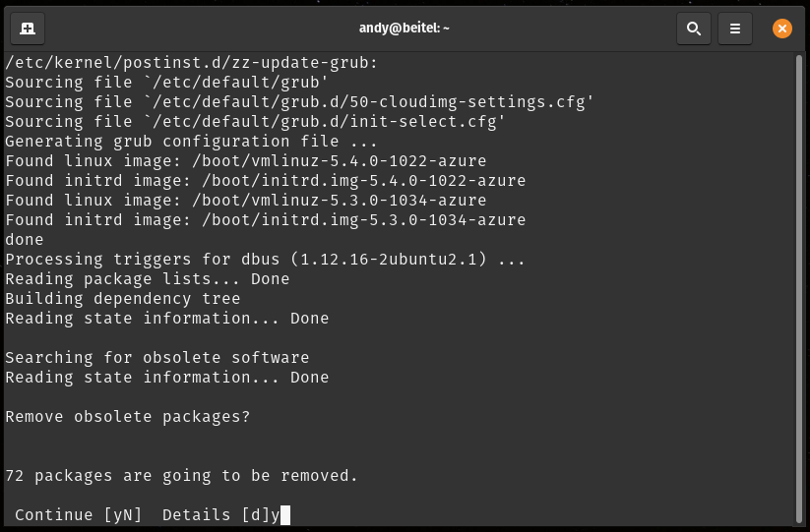Click the vmlinuz-5.4.0-1022-azure path
Screen dimensions: 810x532
click(x=339, y=161)
